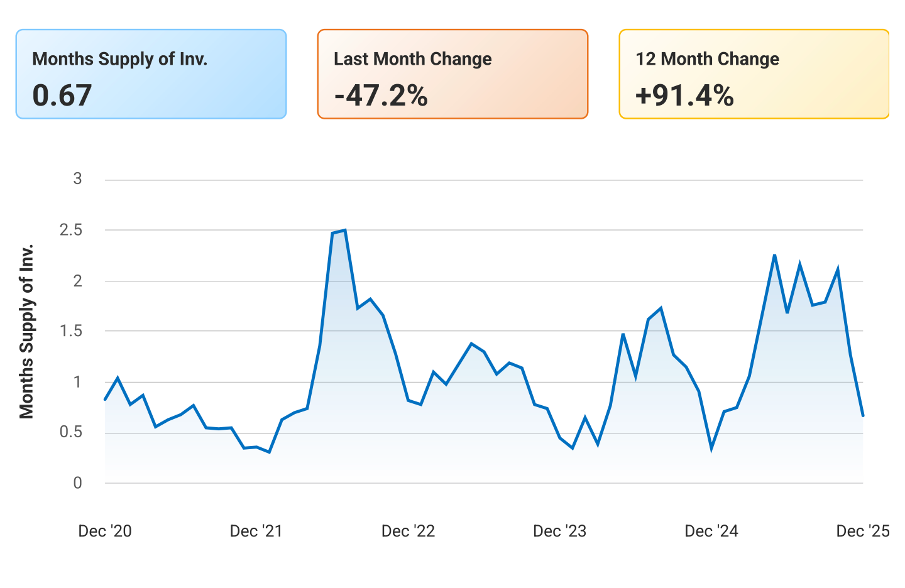Select the -47.2% figure
This screenshot has height=588, width=905.
pyautogui.click(x=379, y=96)
